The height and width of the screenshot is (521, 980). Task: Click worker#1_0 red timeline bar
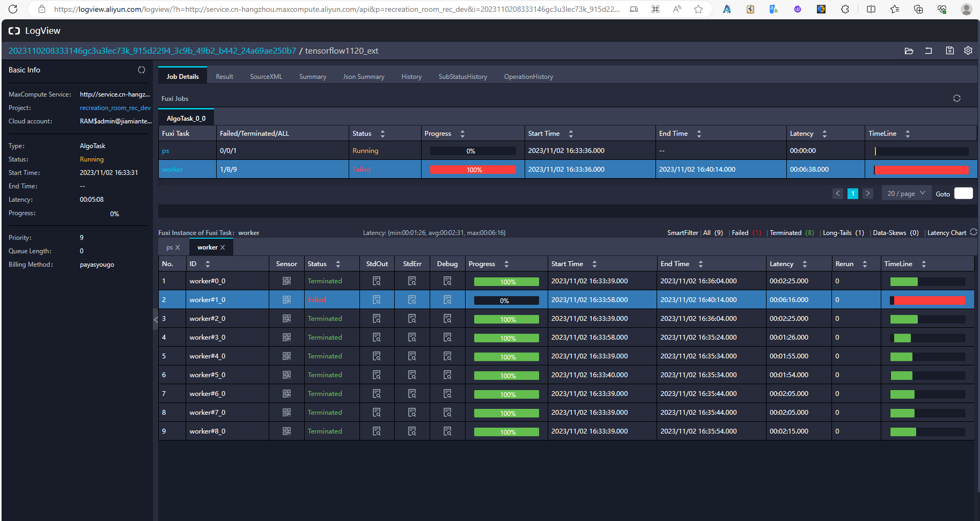(929, 300)
